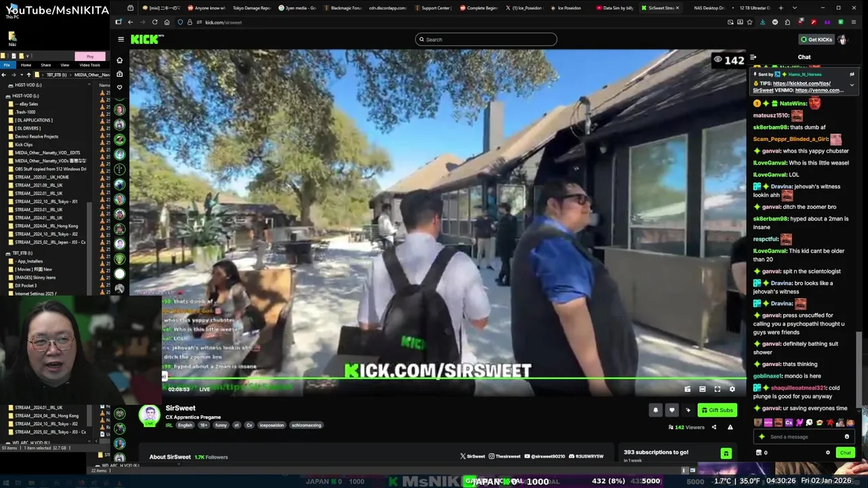Open File tab in File Explorer
Screen dimensions: 868x488
[x=7, y=65]
